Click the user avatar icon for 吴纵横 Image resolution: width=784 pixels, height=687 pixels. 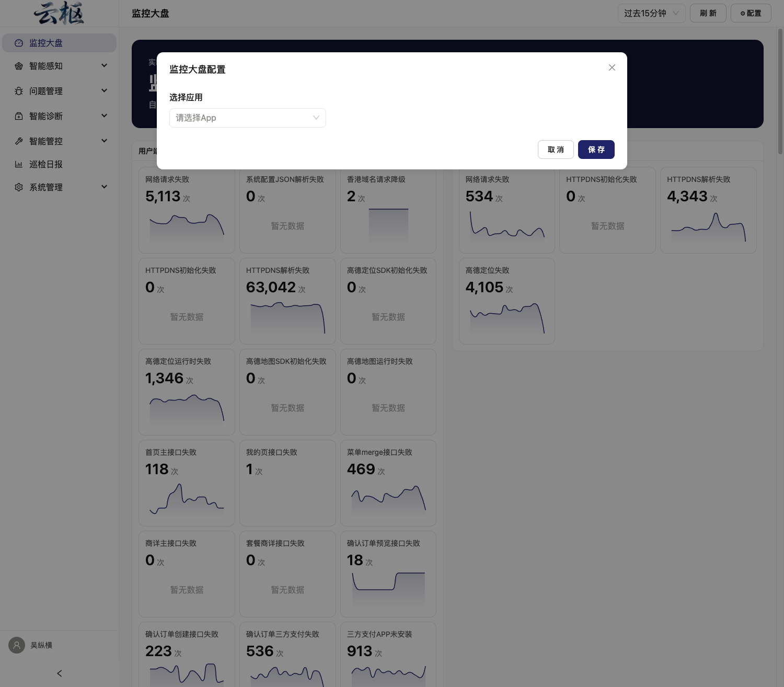[17, 645]
